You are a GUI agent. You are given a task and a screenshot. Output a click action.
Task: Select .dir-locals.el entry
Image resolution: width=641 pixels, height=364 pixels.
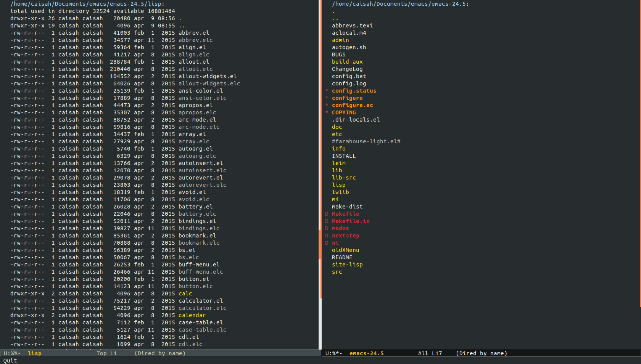(356, 120)
